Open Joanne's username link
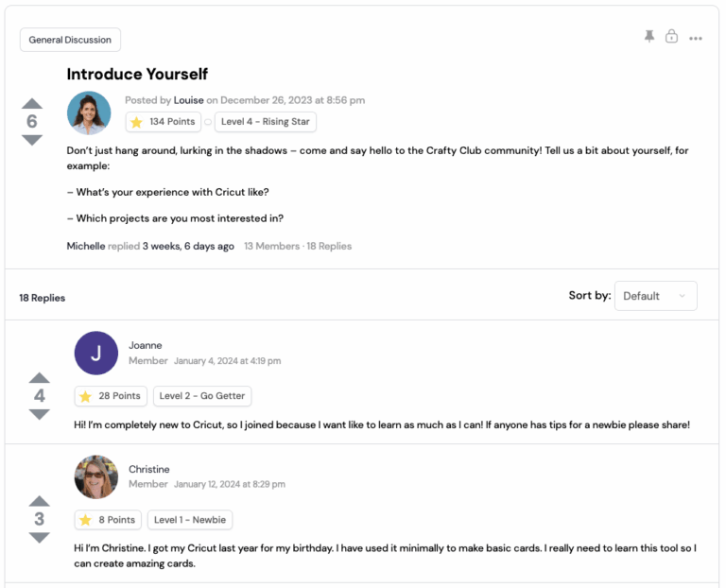The image size is (726, 588). click(x=146, y=345)
